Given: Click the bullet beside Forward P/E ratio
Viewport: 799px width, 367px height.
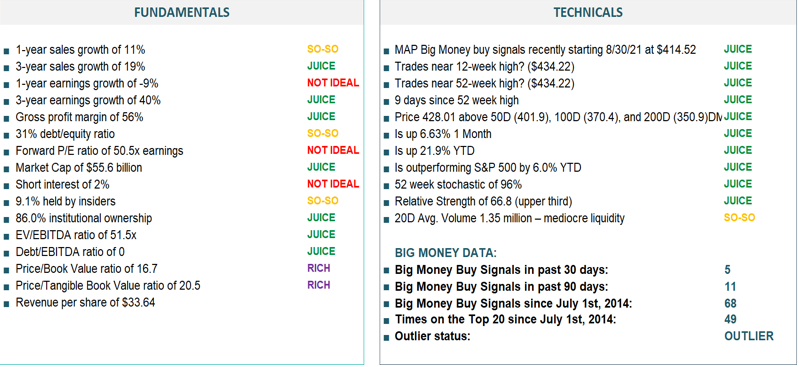Looking at the screenshot, I should click(6, 152).
